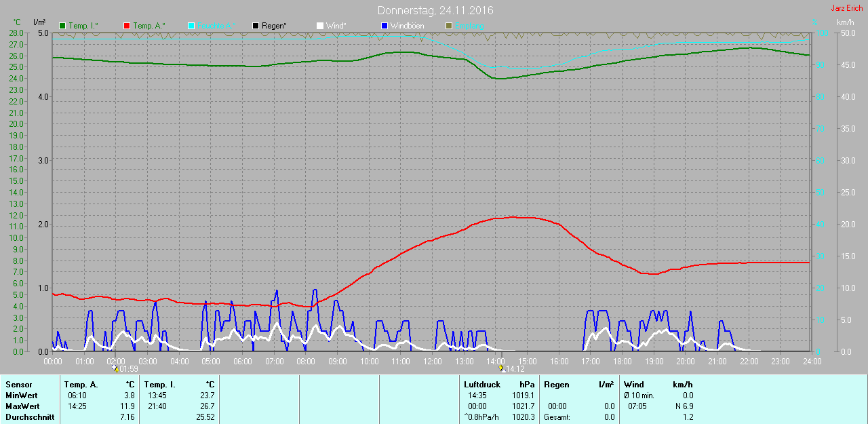The image size is (868, 424).
Task: Toggle the Regen* series label
Action: 274,26
